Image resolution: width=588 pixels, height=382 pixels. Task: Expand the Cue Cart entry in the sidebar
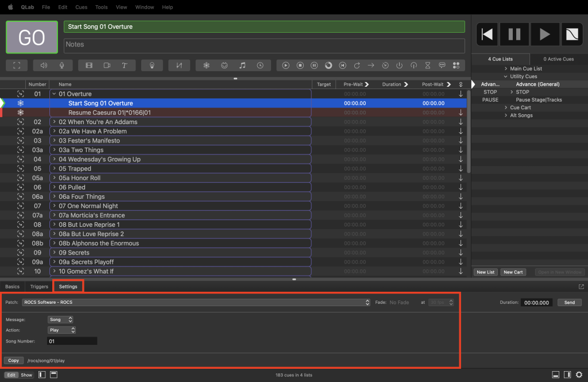506,107
